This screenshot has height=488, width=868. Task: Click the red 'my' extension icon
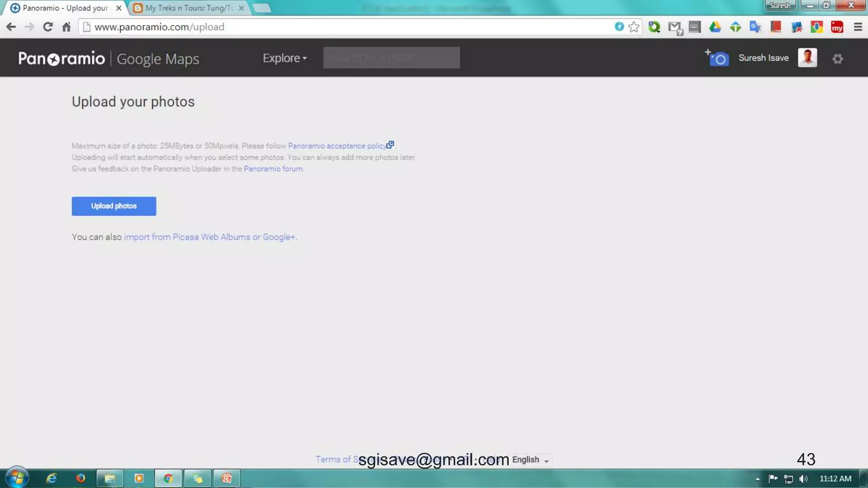pos(837,27)
